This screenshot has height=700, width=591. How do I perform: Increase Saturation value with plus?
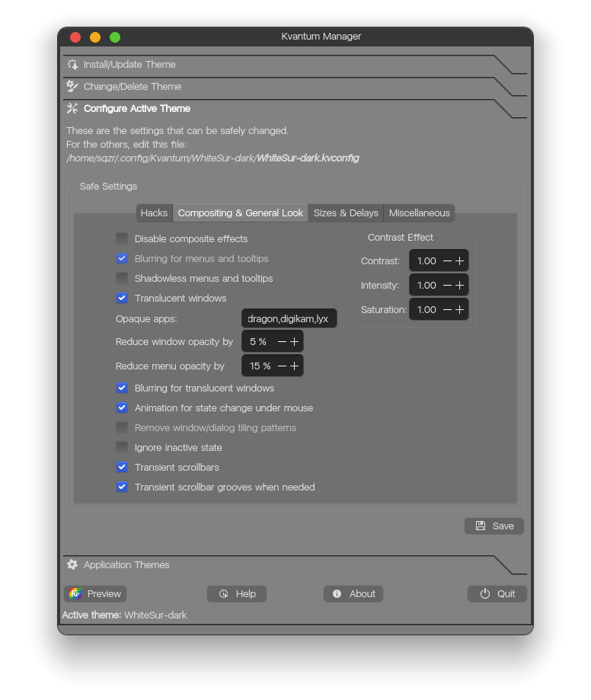tap(459, 309)
